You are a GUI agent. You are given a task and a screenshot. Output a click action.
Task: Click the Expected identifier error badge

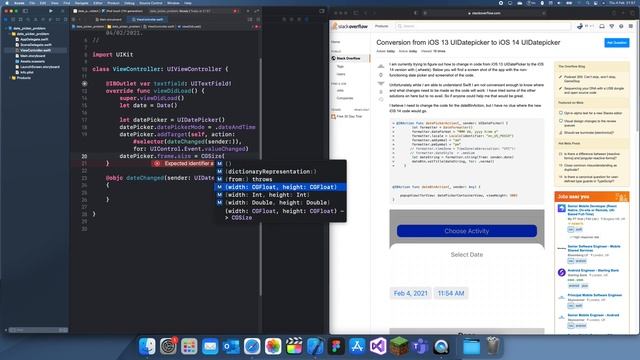pyautogui.click(x=183, y=163)
